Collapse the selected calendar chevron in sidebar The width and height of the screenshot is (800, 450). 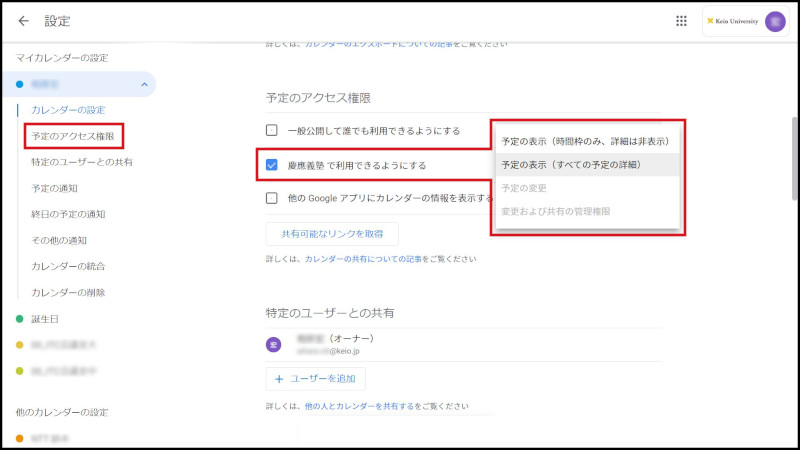[144, 84]
